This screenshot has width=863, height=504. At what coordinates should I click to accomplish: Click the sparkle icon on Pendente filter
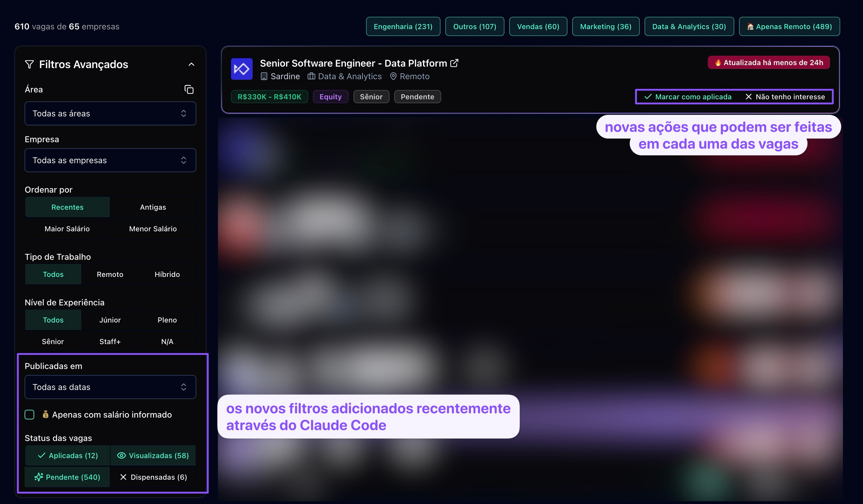pyautogui.click(x=39, y=477)
